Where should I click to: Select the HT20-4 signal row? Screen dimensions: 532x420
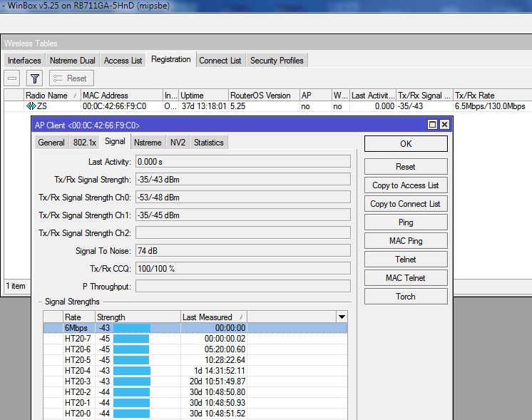(195, 371)
